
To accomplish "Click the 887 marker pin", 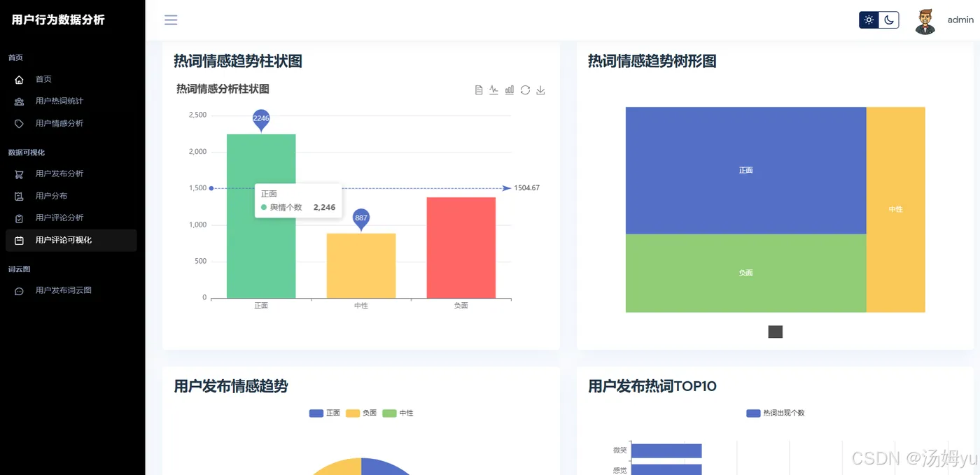I will pyautogui.click(x=361, y=219).
